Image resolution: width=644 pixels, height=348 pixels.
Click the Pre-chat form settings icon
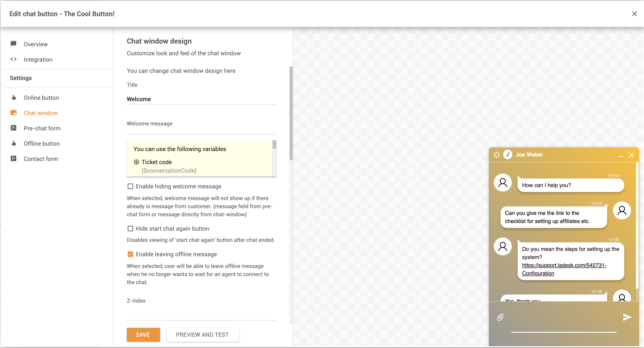pyautogui.click(x=14, y=128)
